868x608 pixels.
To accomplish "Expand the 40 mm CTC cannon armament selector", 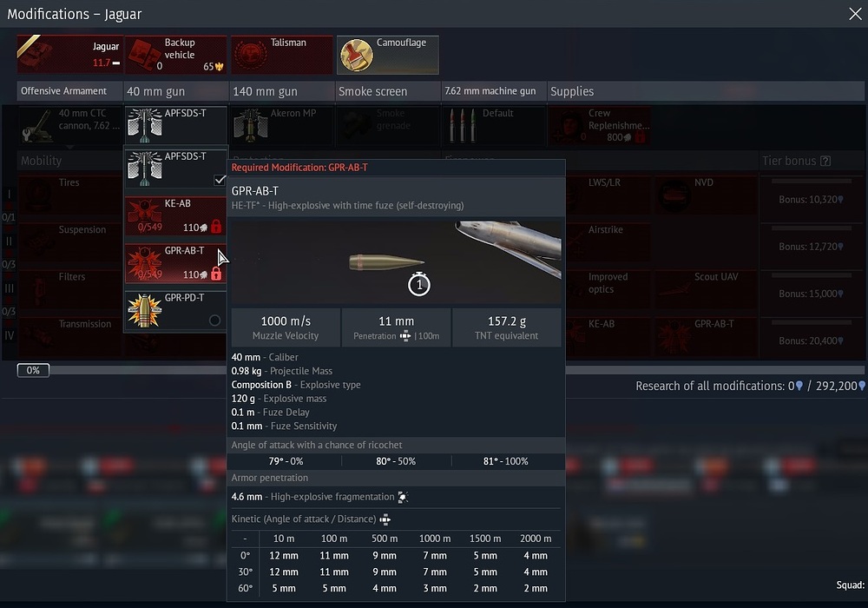I will coord(69,125).
